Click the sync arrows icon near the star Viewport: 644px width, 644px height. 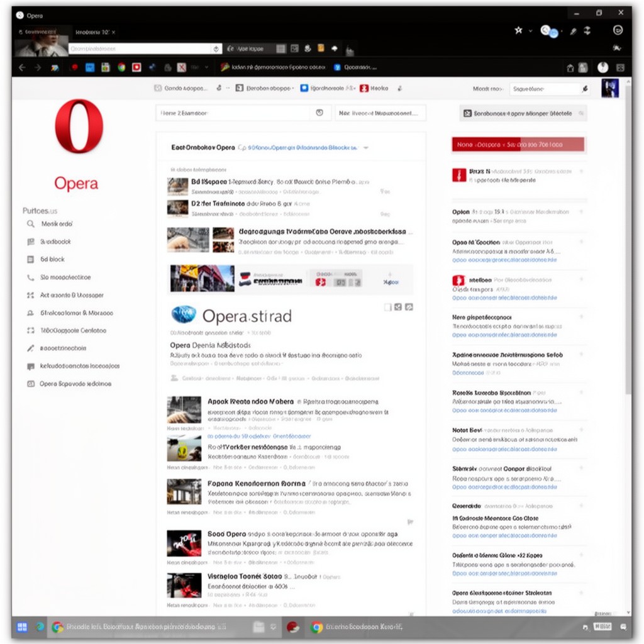(587, 30)
